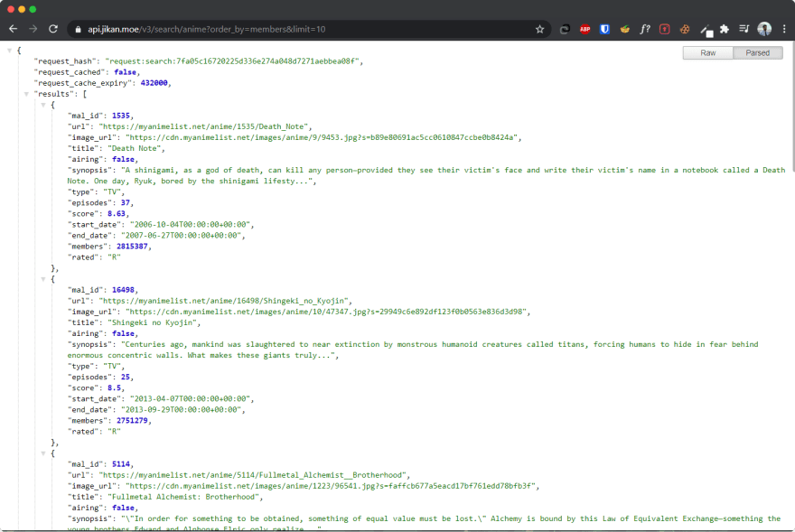Open the Fullmetal Alchemist image URL
The height and width of the screenshot is (532, 795).
tap(332, 486)
